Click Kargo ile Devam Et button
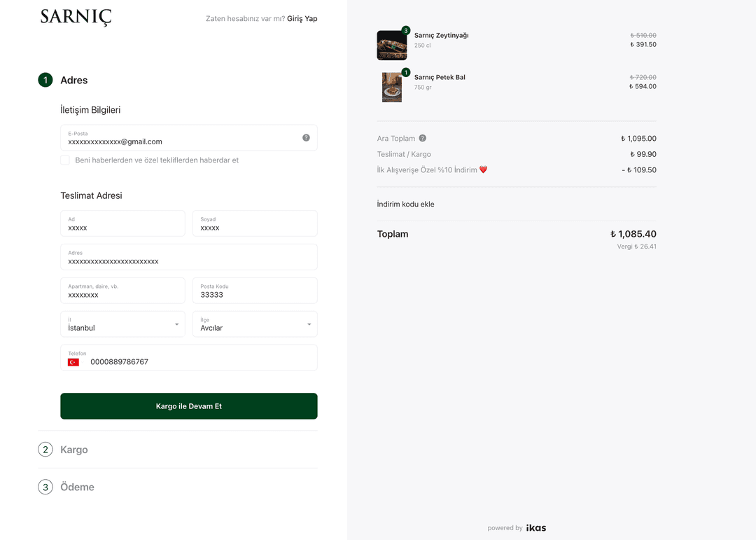756x540 pixels. click(189, 406)
